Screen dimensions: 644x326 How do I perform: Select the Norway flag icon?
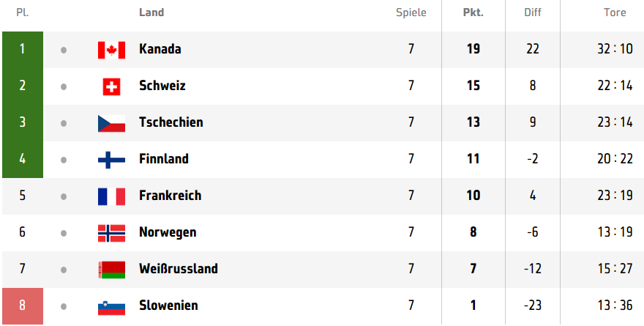pos(111,233)
